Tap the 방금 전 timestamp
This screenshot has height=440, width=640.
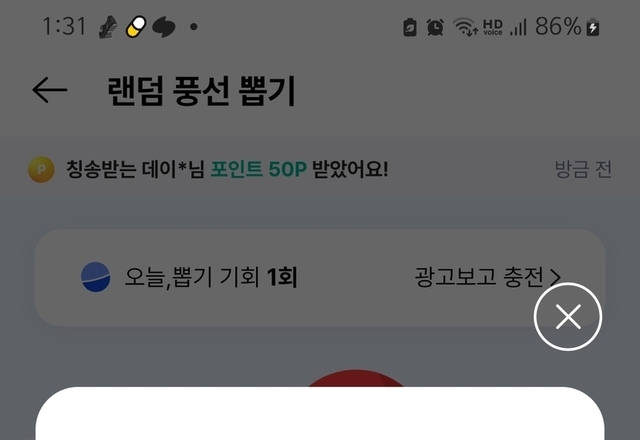[x=583, y=169]
